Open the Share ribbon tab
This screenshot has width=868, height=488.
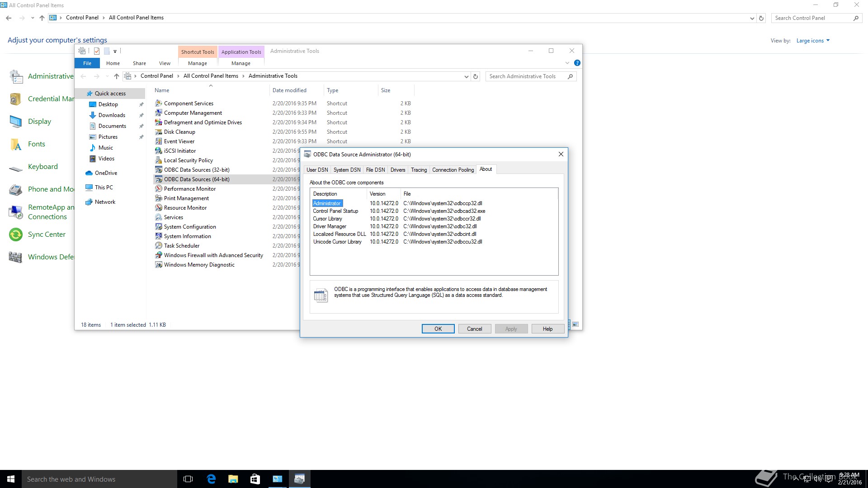point(139,63)
